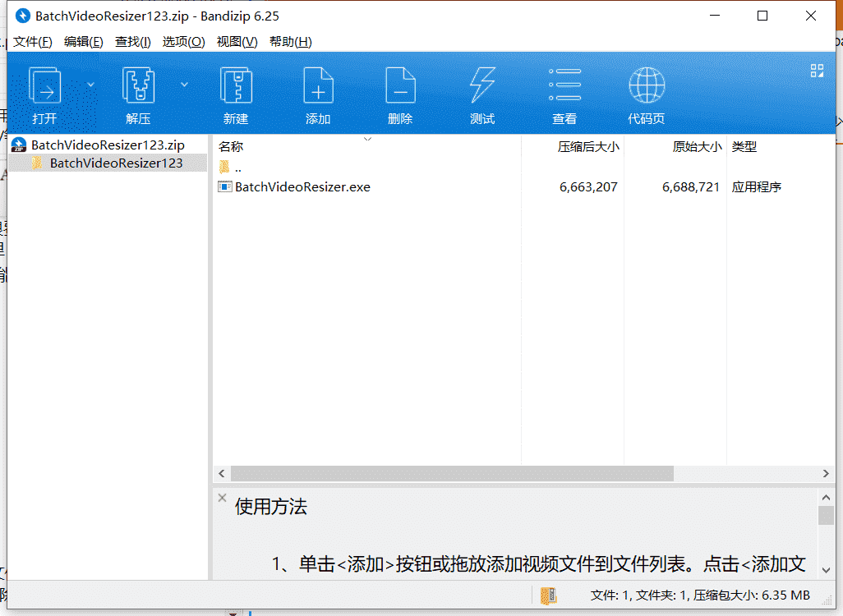
Task: Expand the Open button dropdown arrow
Action: [90, 85]
